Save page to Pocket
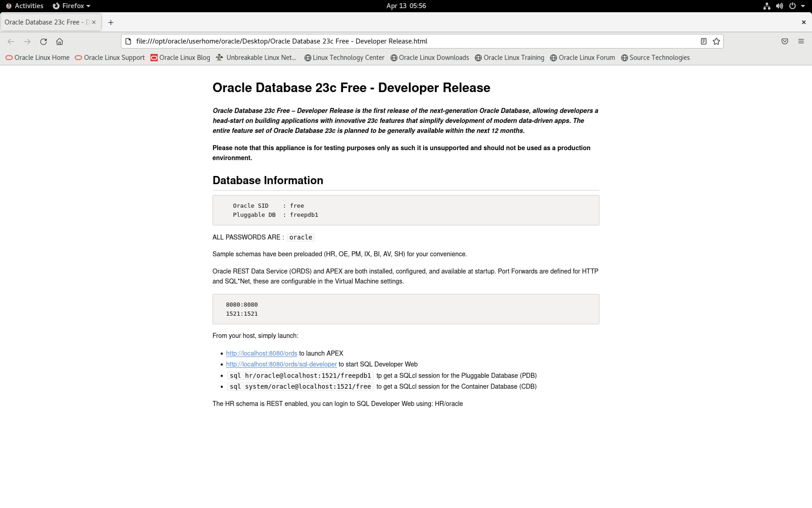 click(x=785, y=41)
